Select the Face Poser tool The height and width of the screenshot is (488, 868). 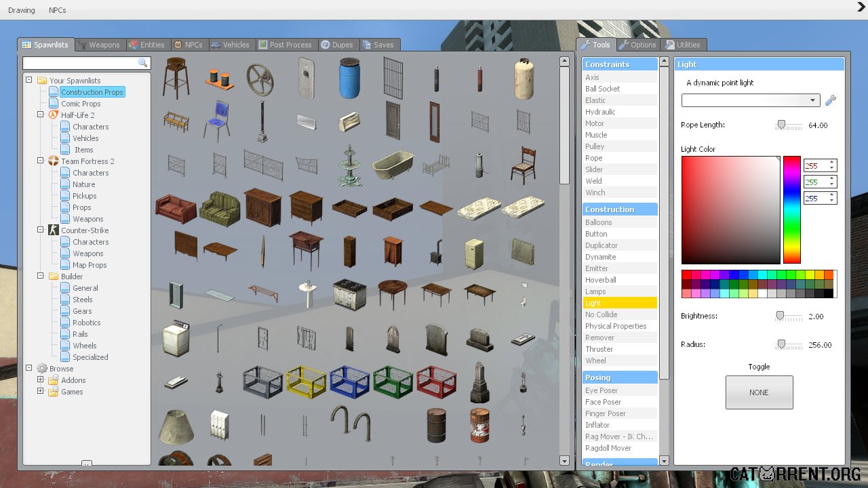tap(620, 402)
